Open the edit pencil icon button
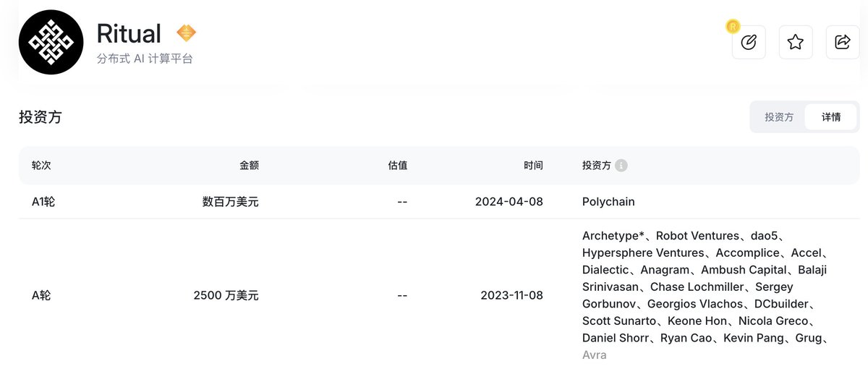 point(749,42)
